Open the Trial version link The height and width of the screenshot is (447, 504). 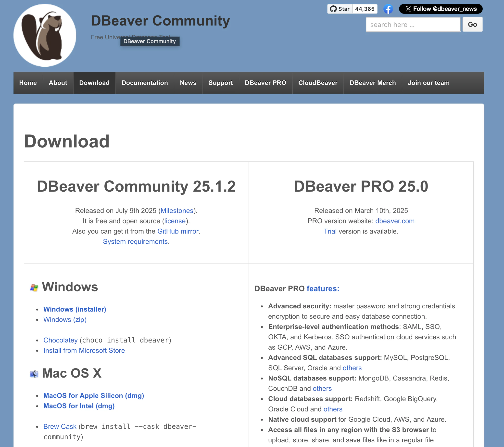click(x=330, y=231)
